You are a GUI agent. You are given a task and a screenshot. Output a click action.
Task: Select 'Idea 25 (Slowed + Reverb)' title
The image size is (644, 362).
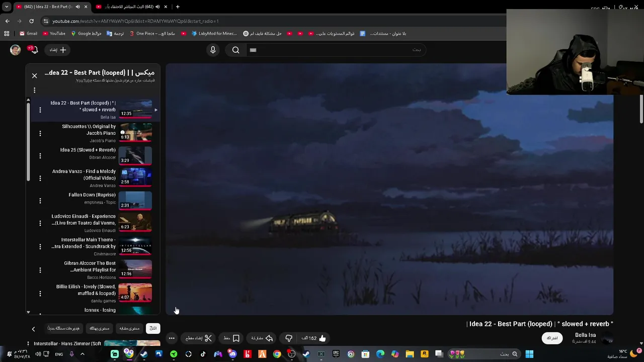tap(88, 150)
